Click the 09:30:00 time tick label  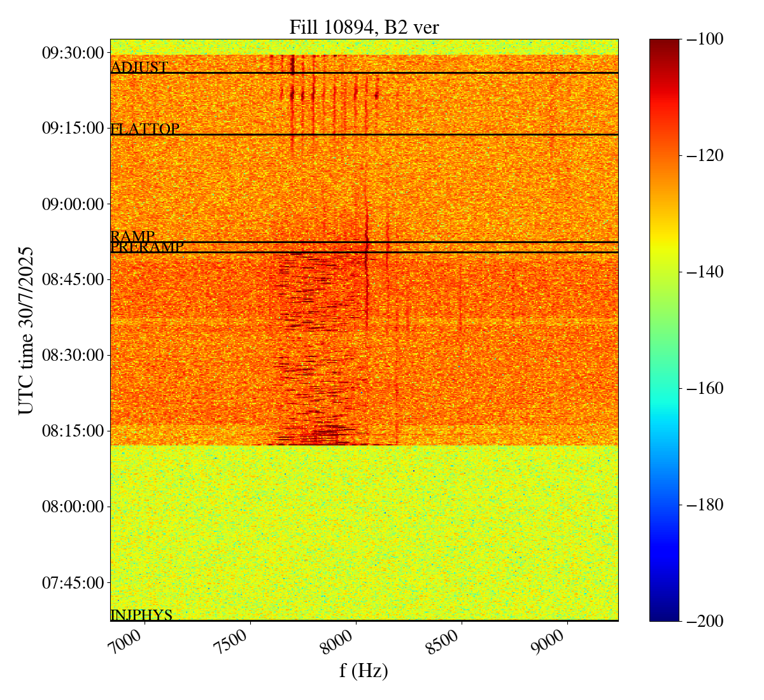click(x=73, y=52)
